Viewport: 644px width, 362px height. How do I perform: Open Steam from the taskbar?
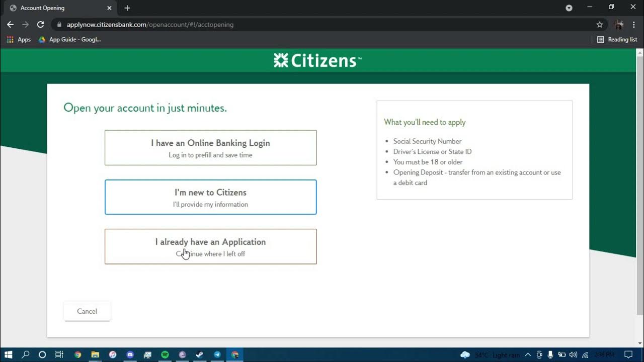[200, 354]
